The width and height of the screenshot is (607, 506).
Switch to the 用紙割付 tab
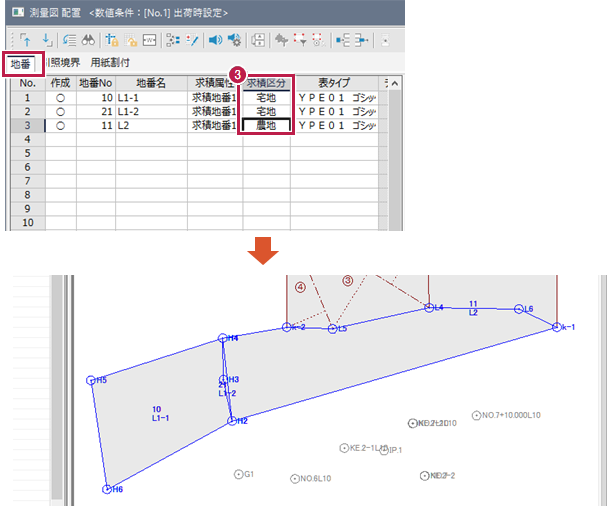[x=111, y=64]
